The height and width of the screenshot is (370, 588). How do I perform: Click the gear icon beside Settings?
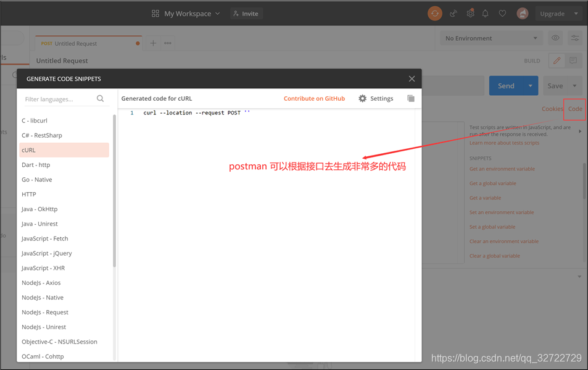pos(362,98)
